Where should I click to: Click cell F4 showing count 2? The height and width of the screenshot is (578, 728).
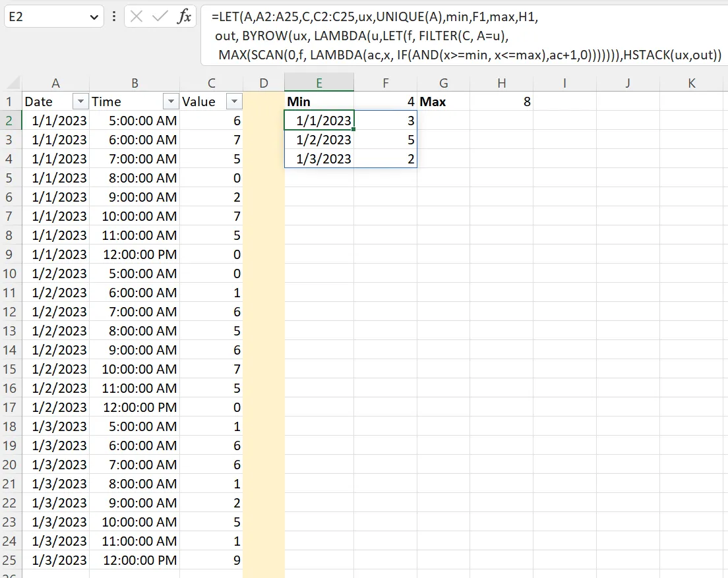point(385,159)
